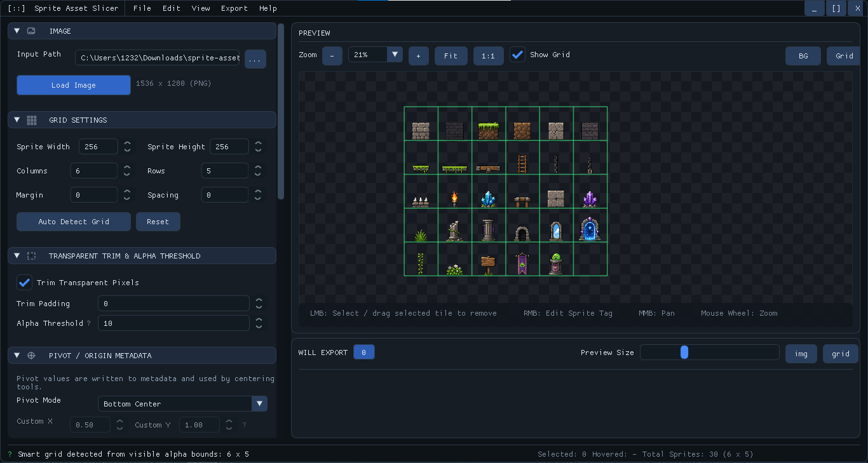Browse for input path with the ... button
Image resolution: width=868 pixels, height=463 pixels.
[x=255, y=59]
